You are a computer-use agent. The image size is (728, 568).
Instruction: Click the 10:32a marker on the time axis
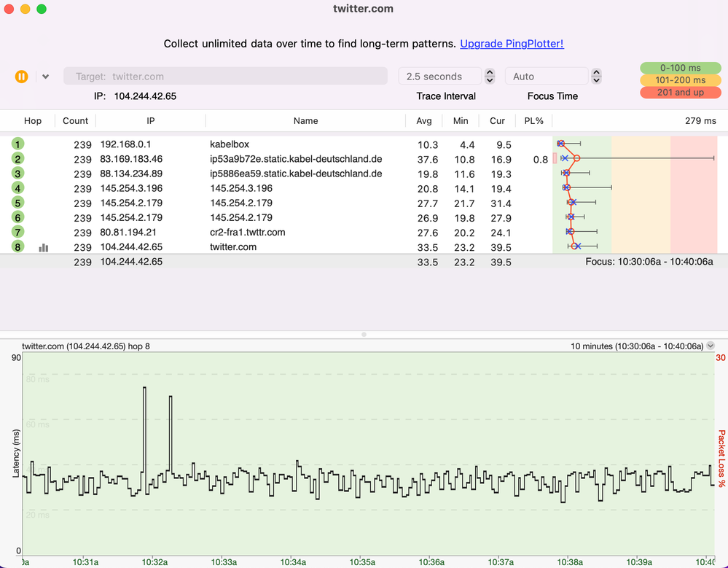154,562
